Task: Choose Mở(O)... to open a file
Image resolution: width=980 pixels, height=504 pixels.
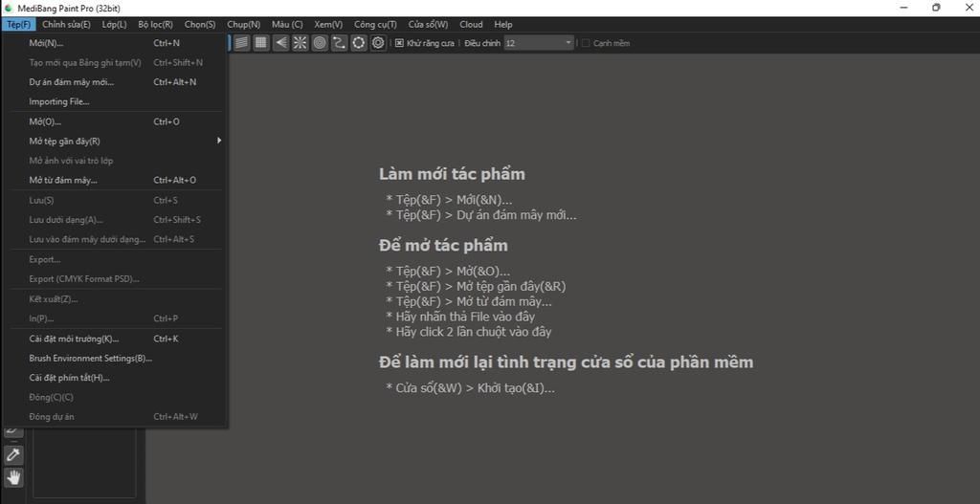Action: pyautogui.click(x=116, y=121)
